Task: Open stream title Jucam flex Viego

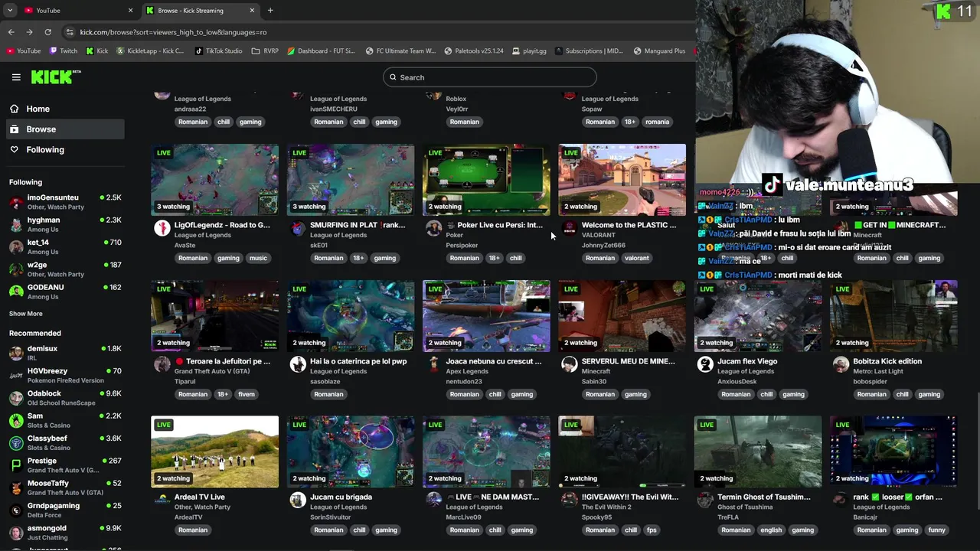Action: point(747,361)
